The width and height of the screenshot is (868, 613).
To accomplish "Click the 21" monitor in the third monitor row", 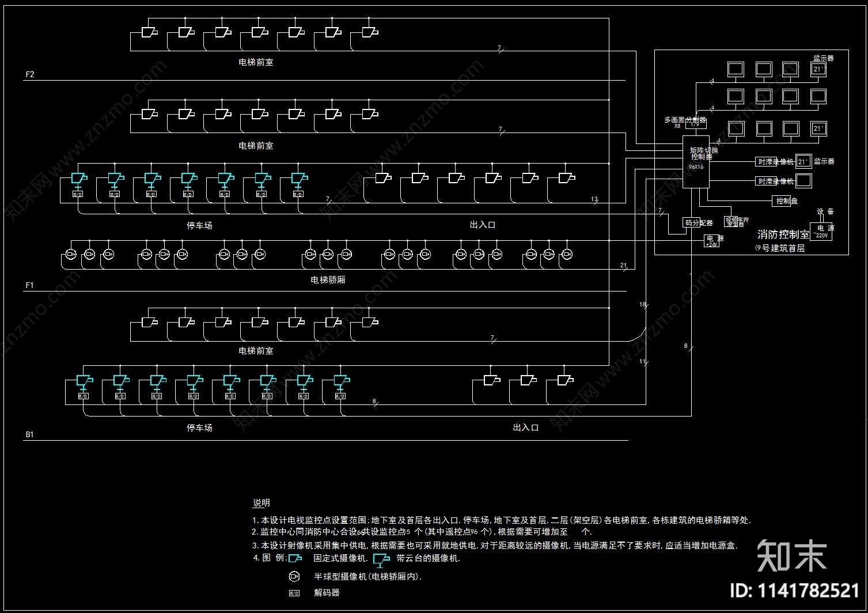I will [818, 128].
